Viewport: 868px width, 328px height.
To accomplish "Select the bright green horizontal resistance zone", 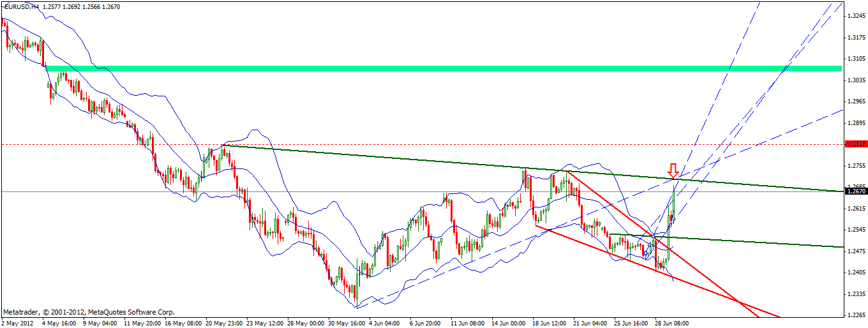I will pos(444,68).
